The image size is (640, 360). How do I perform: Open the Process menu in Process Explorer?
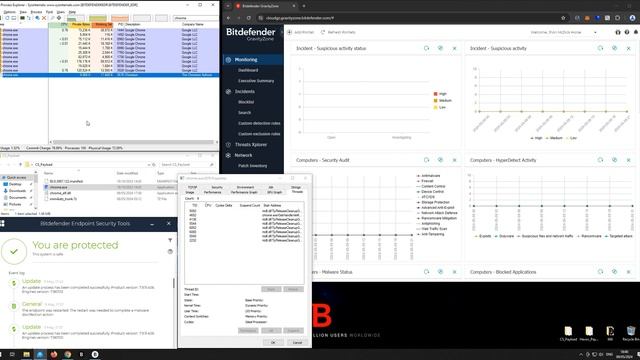(36, 12)
